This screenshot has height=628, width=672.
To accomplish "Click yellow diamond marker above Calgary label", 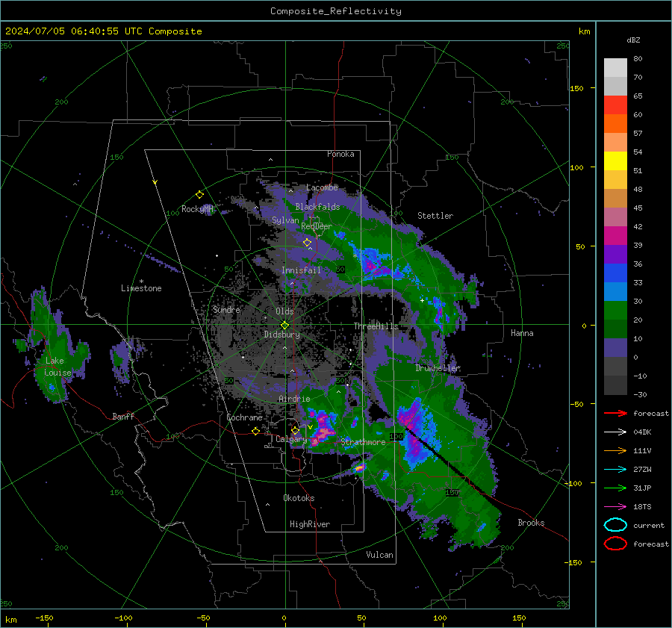I will (x=295, y=430).
